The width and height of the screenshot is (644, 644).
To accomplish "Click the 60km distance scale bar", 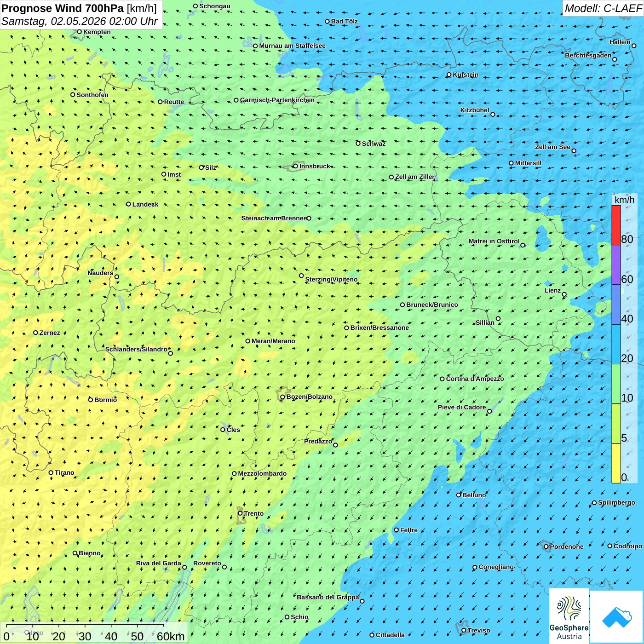I will pos(85,626).
